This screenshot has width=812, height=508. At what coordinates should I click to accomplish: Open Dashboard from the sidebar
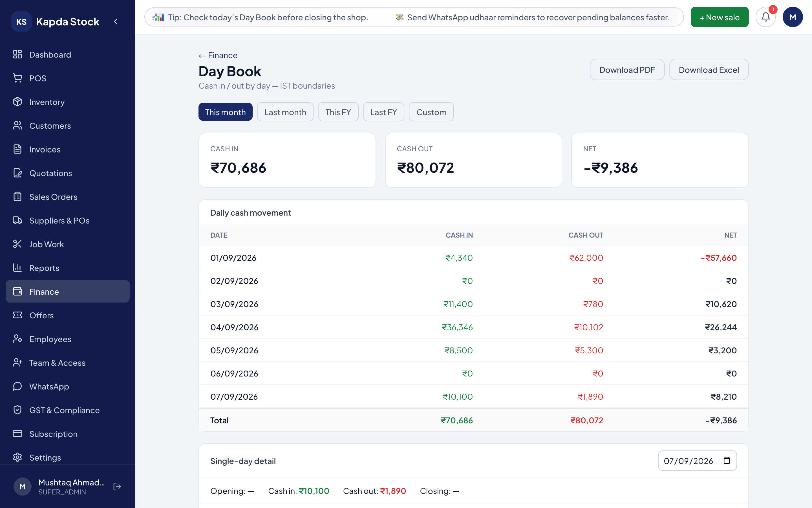(x=67, y=54)
